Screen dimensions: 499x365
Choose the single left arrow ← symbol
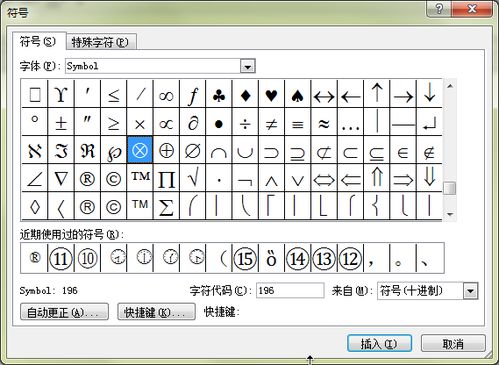point(351,94)
